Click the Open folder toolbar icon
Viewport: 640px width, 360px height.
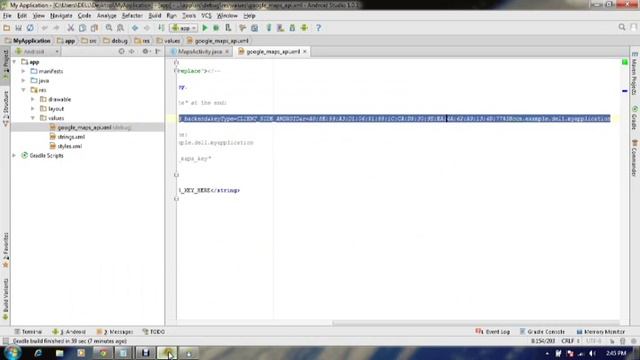[7, 28]
